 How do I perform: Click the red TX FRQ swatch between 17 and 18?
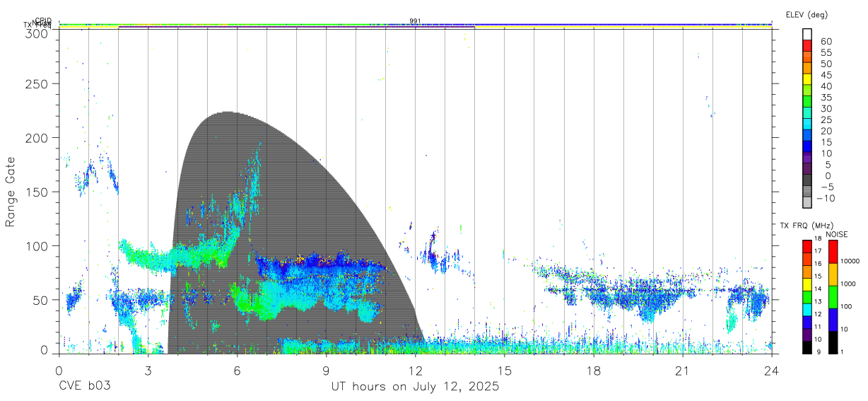coord(807,247)
